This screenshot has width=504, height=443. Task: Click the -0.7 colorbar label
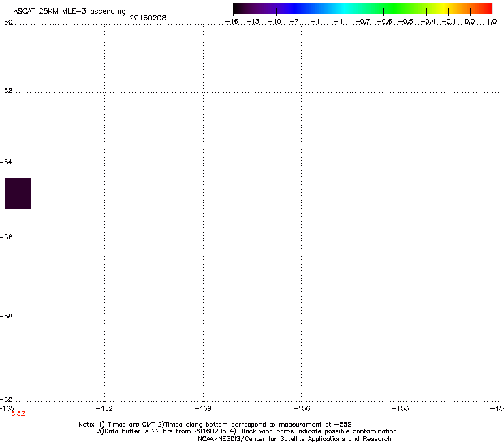362,22
